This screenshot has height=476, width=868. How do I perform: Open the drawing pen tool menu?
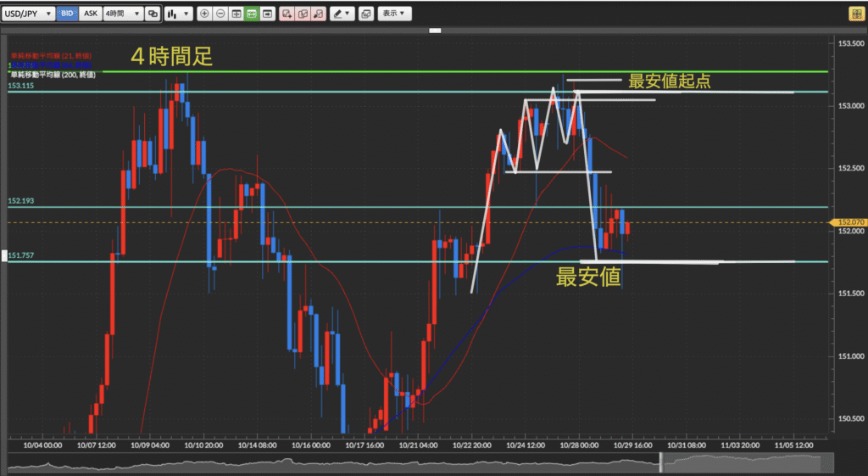click(x=342, y=14)
